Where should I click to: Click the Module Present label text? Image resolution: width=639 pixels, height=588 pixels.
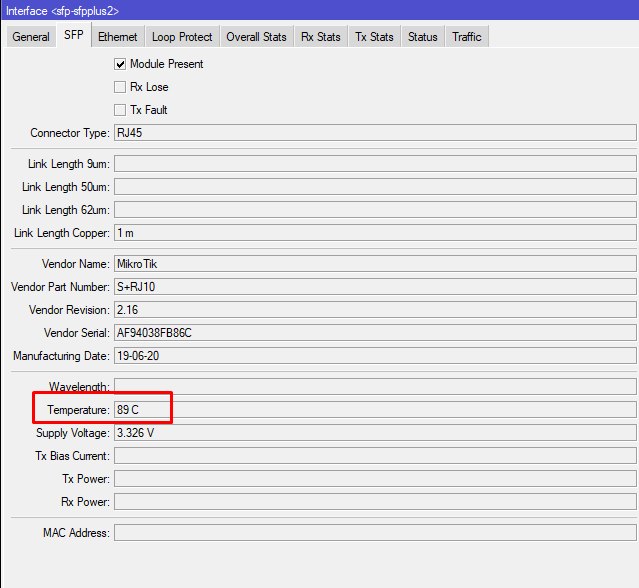pyautogui.click(x=166, y=64)
